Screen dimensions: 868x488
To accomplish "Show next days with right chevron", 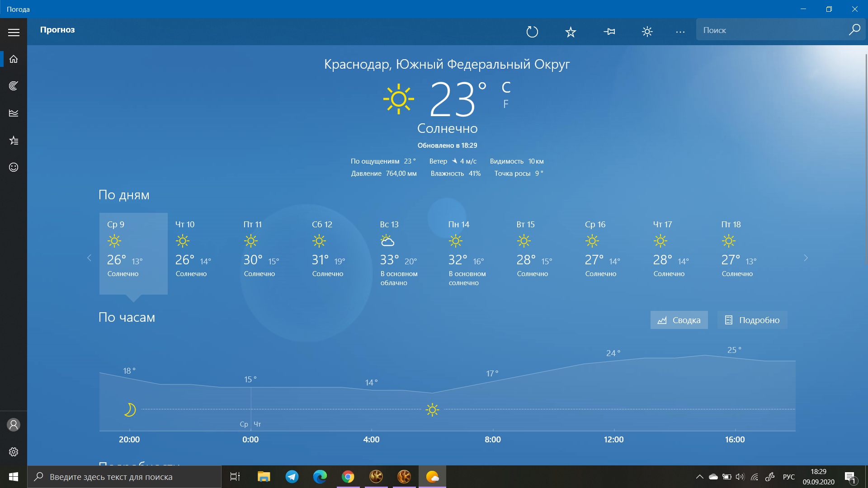I will [x=806, y=258].
